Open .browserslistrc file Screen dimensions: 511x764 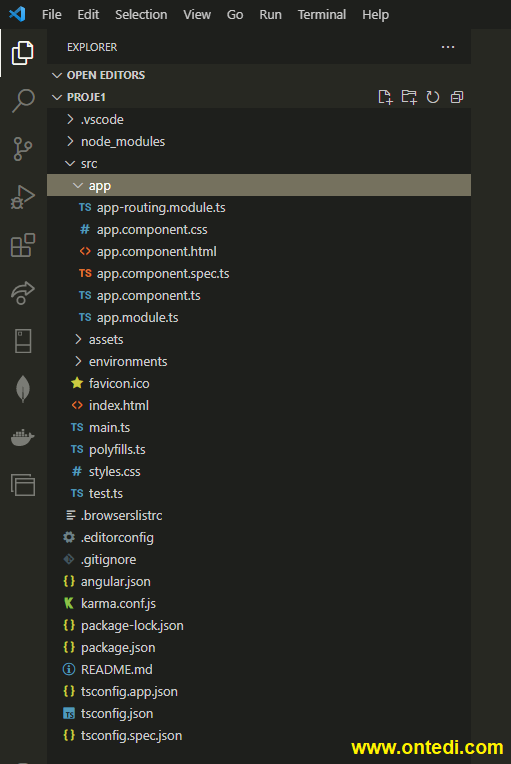click(x=259, y=515)
